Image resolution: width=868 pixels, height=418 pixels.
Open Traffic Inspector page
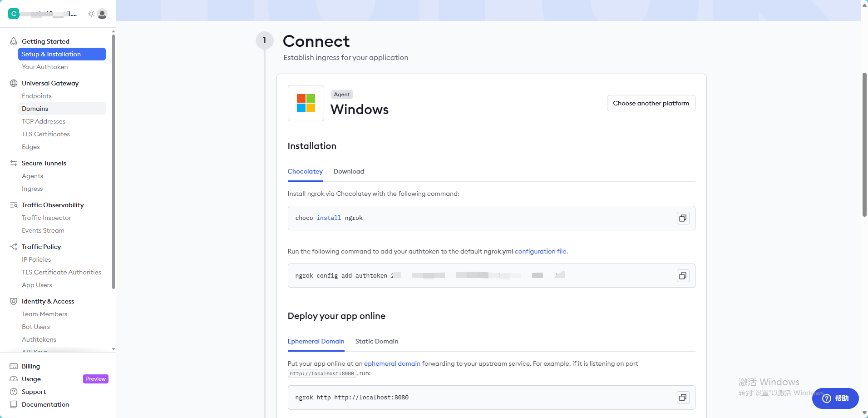coord(46,218)
